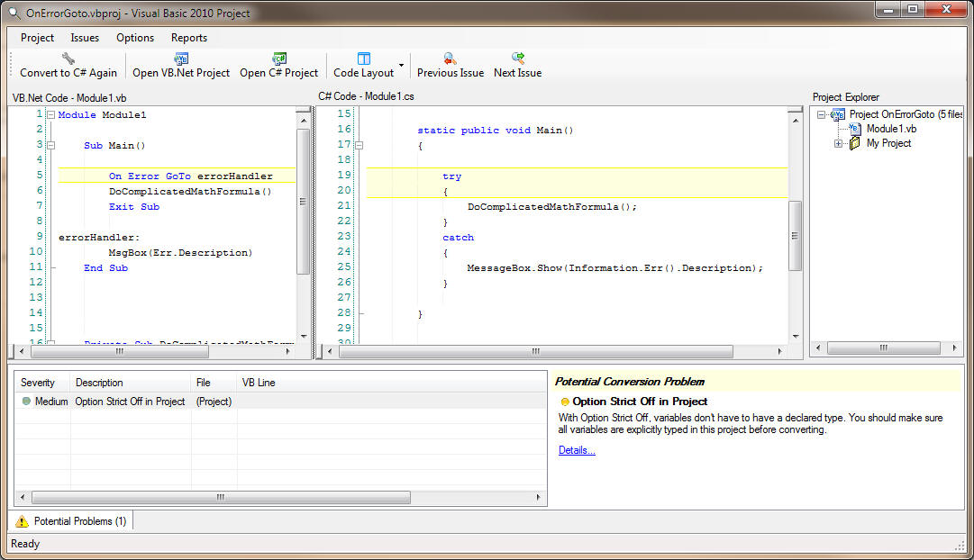This screenshot has height=560, width=974.
Task: Open the Issues menu
Action: point(85,38)
